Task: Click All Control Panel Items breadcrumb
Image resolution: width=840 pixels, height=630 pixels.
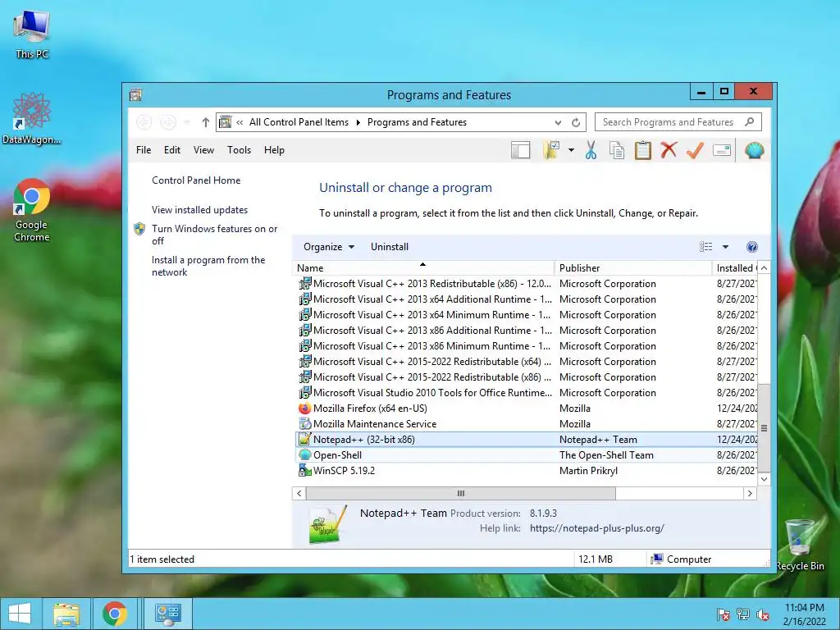Action: tap(299, 123)
